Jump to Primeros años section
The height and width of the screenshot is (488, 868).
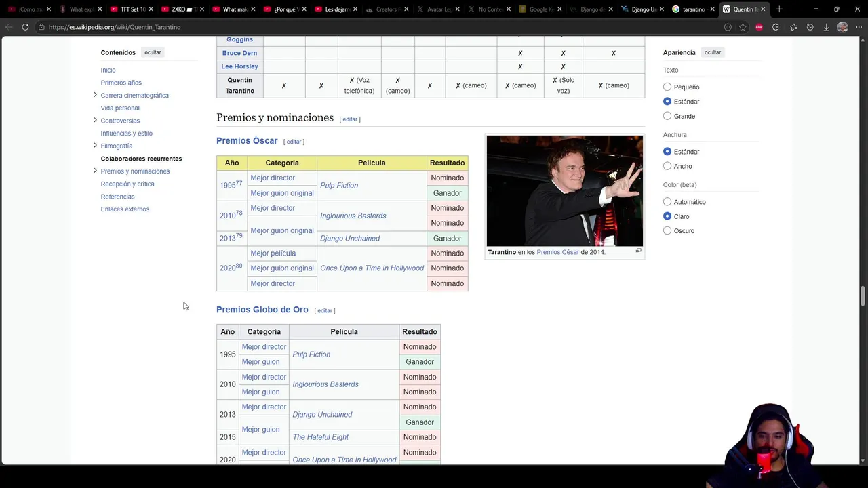tap(121, 83)
